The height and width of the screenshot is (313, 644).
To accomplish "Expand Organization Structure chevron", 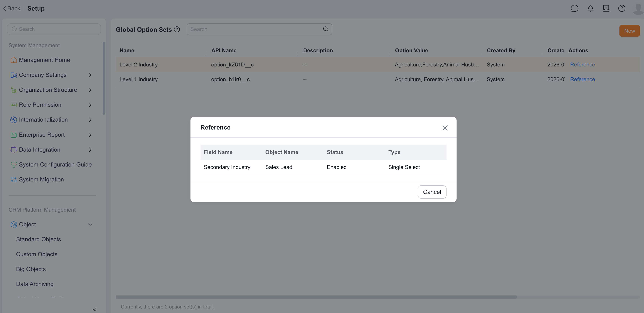I will (90, 90).
